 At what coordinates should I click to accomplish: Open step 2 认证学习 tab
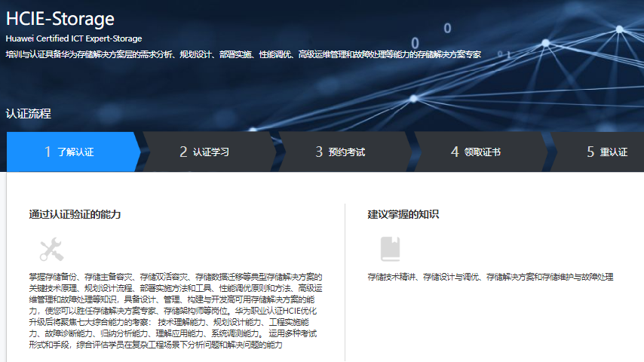209,152
